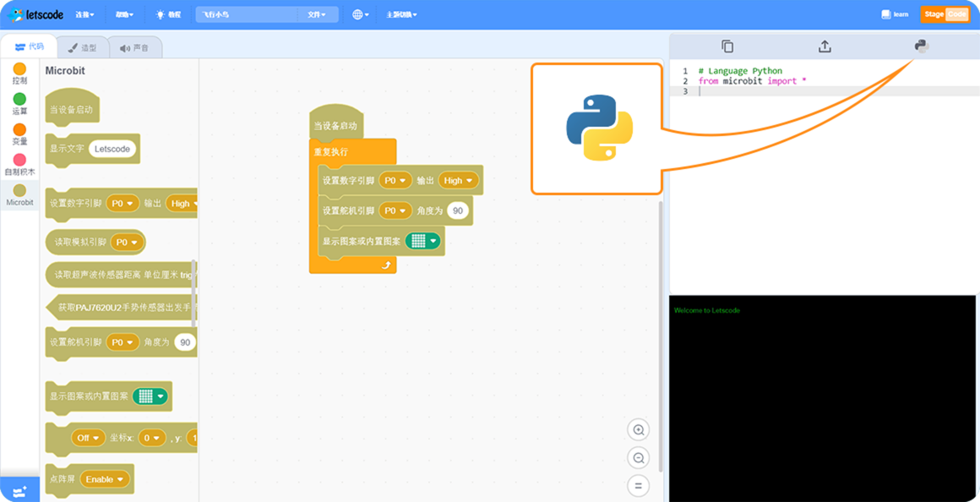980x502 pixels.
Task: Copy the code with the copy icon
Action: tap(727, 46)
